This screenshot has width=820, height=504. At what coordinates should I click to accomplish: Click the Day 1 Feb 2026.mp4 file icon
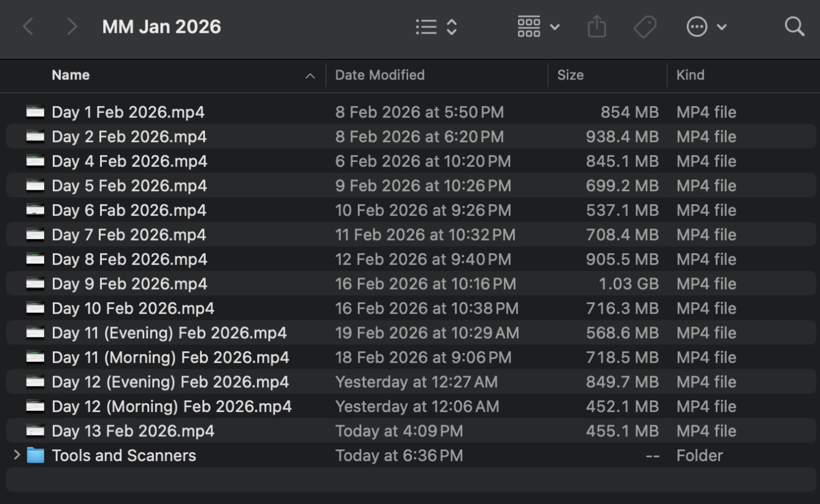[x=35, y=112]
